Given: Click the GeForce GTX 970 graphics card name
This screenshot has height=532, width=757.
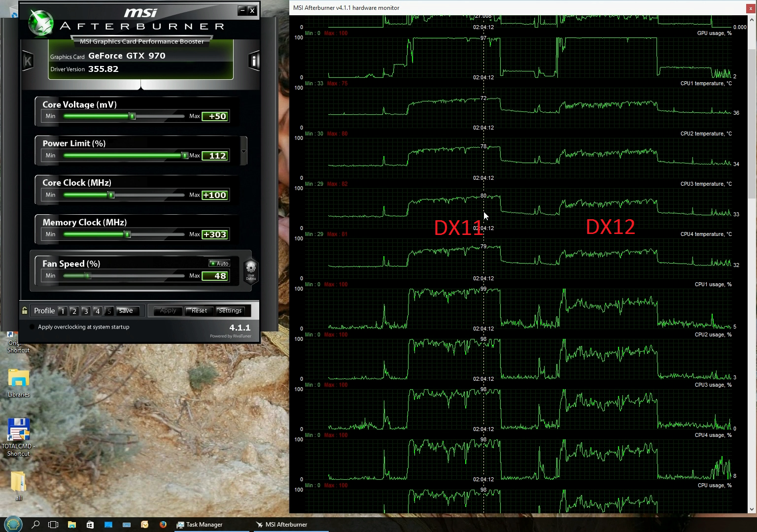Looking at the screenshot, I should point(127,56).
